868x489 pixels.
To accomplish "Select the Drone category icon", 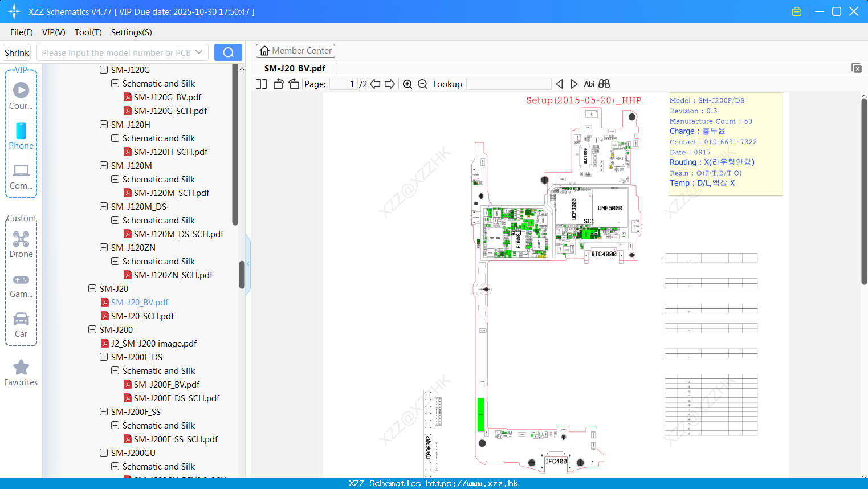I will pyautogui.click(x=21, y=244).
